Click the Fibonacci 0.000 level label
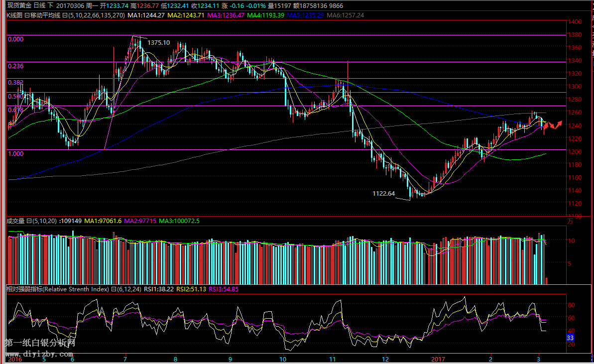Image resolution: width=594 pixels, height=364 pixels. pos(16,39)
